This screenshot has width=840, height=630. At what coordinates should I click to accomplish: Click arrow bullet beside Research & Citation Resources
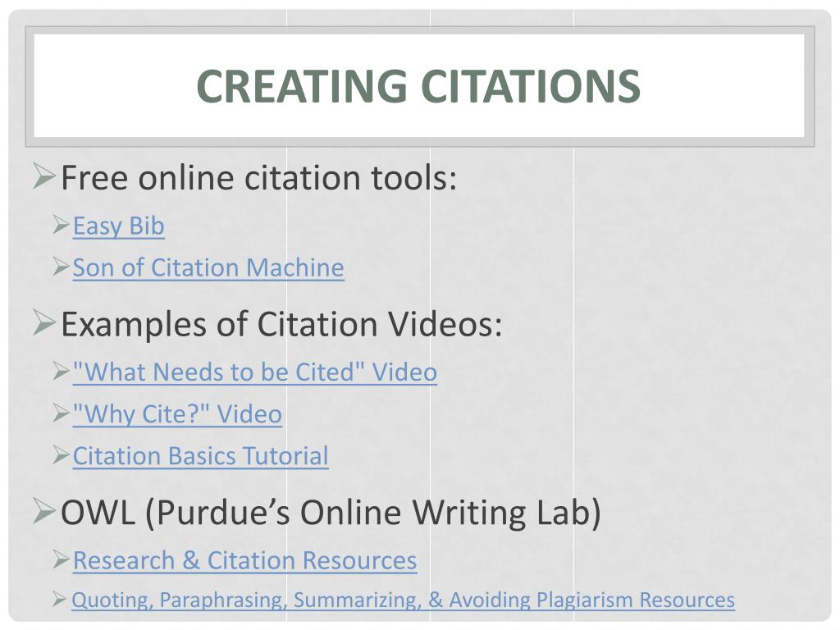(x=62, y=559)
